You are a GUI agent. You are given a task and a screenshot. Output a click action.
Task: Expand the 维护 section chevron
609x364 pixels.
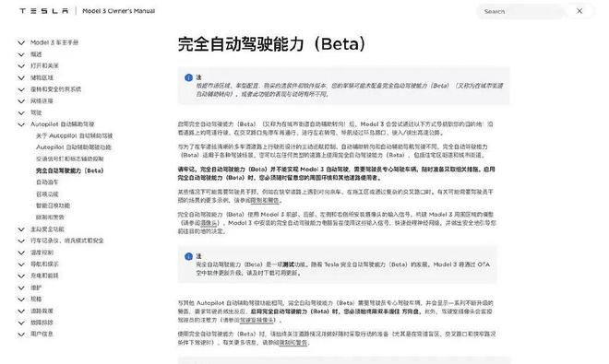(21, 288)
